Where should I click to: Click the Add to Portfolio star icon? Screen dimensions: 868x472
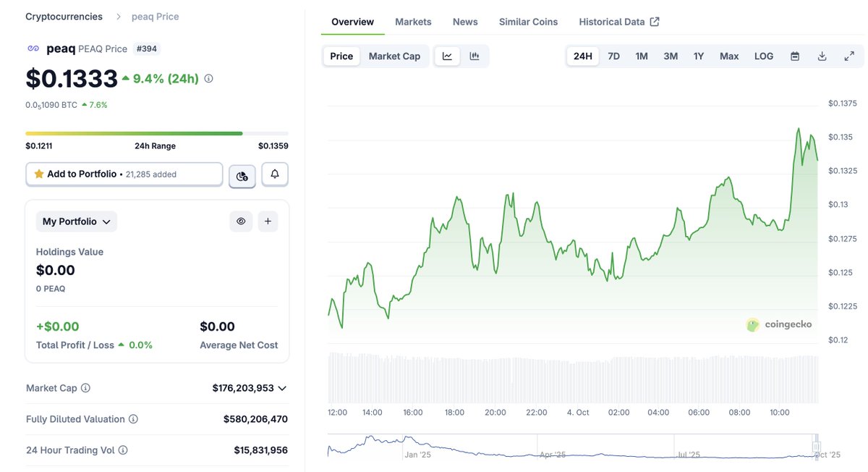(39, 174)
